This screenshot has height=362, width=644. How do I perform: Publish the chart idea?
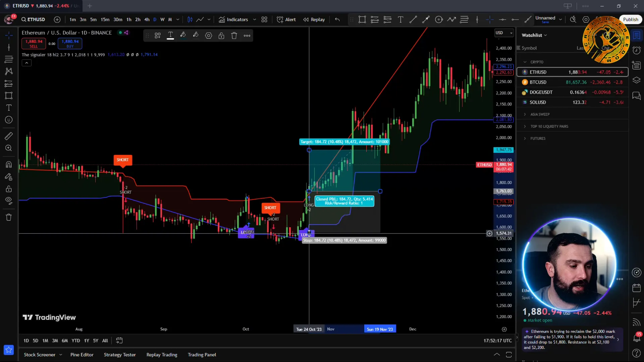pyautogui.click(x=631, y=19)
